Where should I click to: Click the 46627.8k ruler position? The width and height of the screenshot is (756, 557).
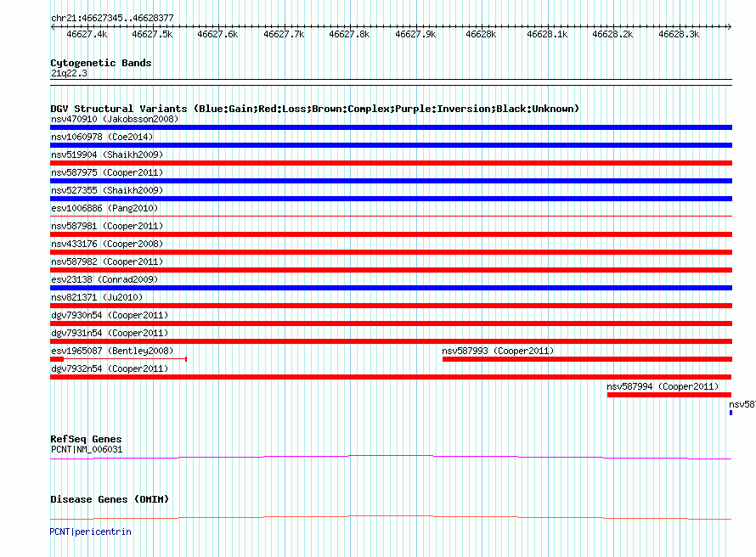[350, 34]
